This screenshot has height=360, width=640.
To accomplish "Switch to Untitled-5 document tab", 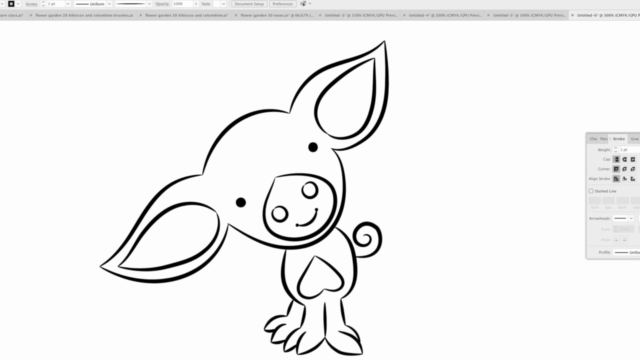I will 529,15.
